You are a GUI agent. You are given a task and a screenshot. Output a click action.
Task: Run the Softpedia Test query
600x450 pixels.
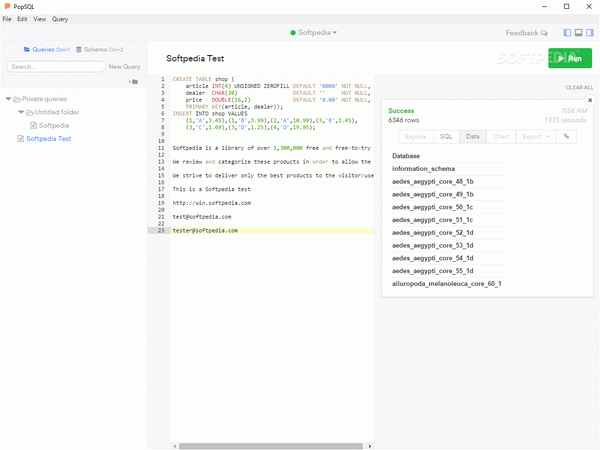pyautogui.click(x=570, y=58)
